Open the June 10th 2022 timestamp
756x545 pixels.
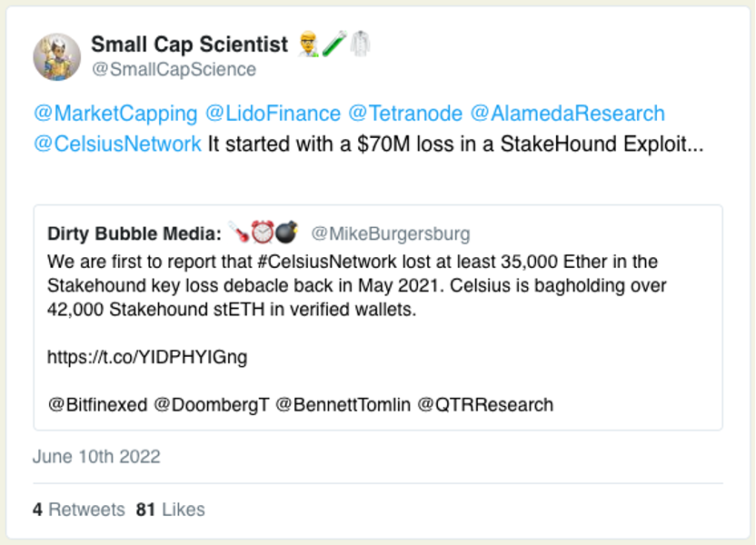(96, 456)
